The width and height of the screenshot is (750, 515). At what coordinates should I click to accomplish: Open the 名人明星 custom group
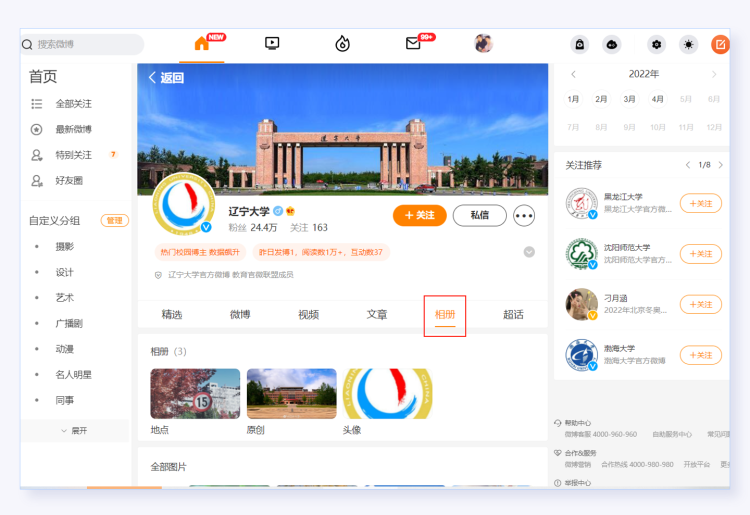(74, 374)
